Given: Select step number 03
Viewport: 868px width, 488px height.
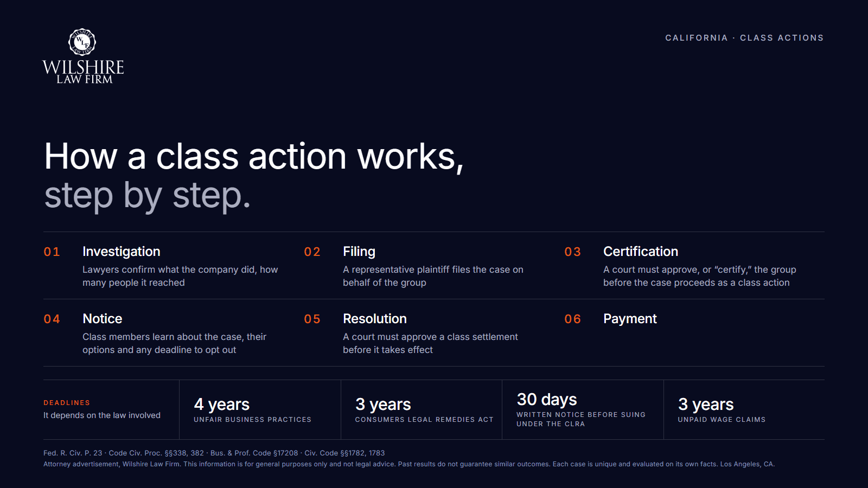Looking at the screenshot, I should (x=573, y=252).
